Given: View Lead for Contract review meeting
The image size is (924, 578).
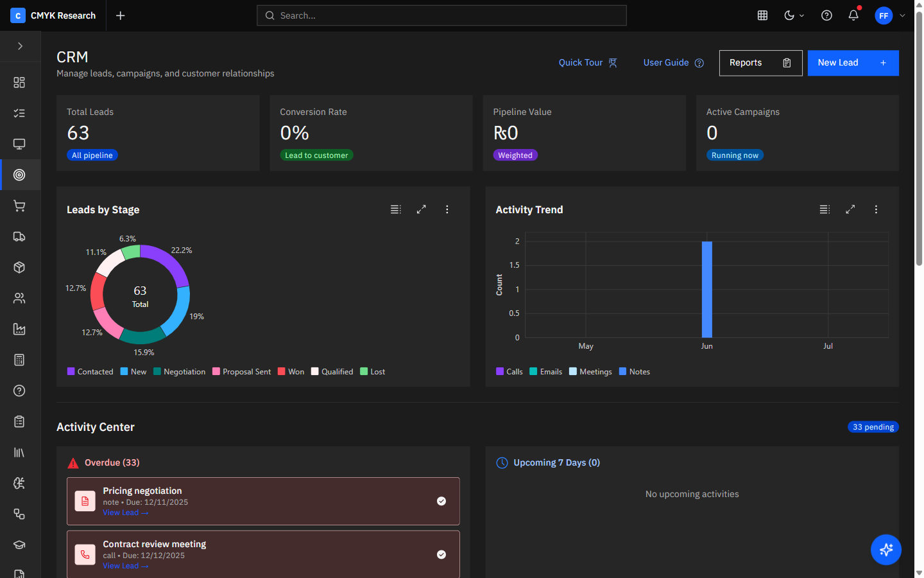Looking at the screenshot, I should tap(126, 566).
